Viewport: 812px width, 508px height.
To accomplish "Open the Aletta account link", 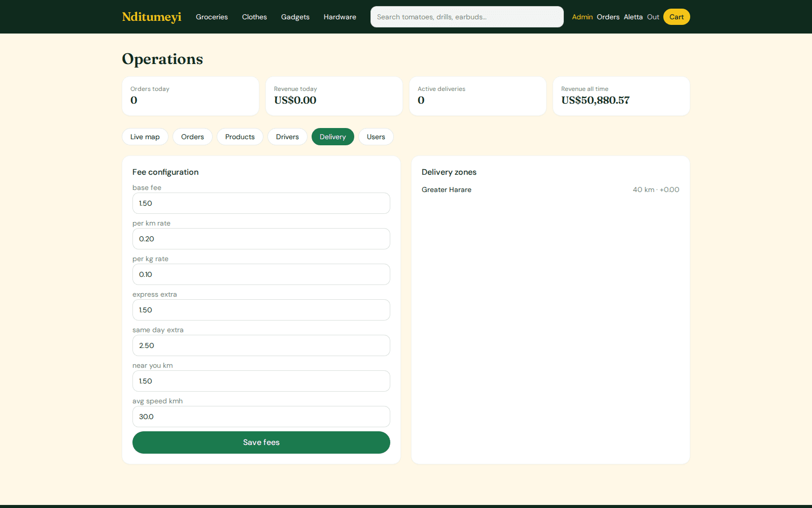I will (x=633, y=17).
